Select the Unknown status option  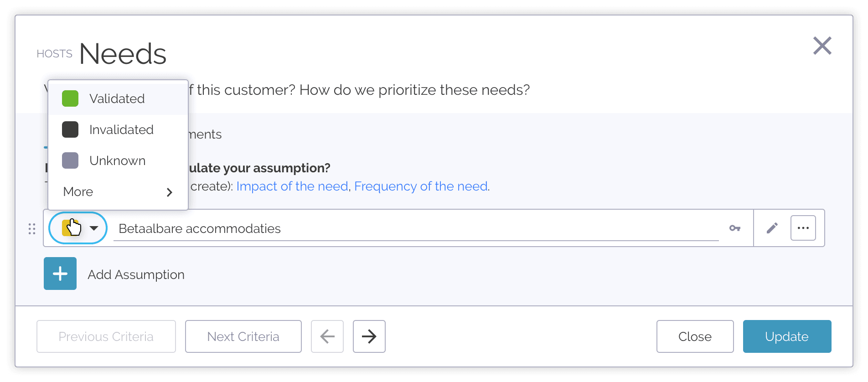[x=118, y=160]
